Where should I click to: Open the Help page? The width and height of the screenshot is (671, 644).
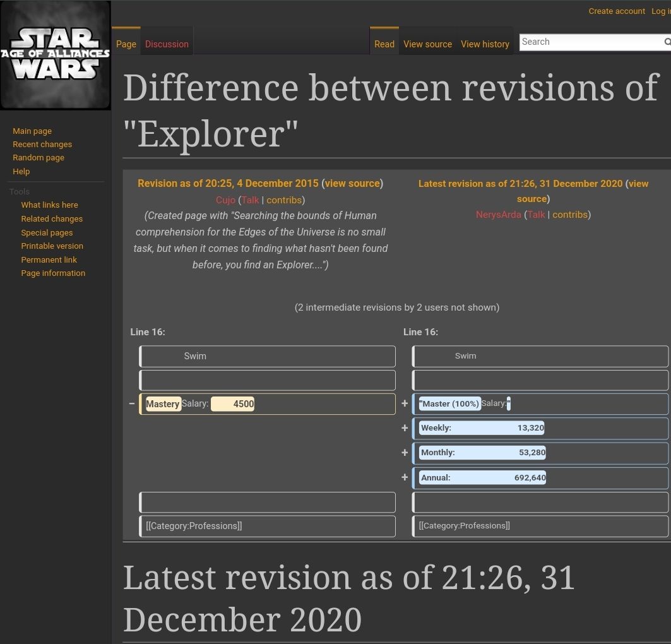coord(21,171)
